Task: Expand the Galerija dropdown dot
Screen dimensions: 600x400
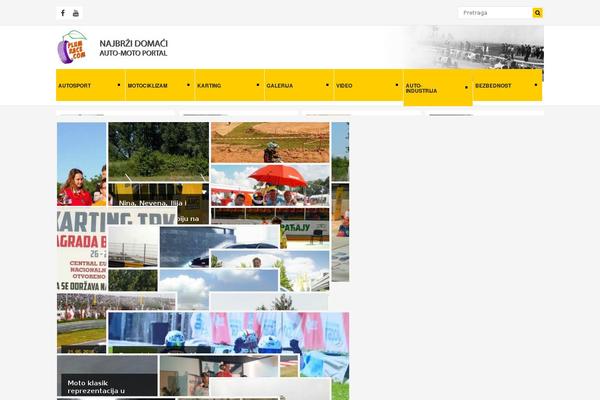Action: coord(327,85)
